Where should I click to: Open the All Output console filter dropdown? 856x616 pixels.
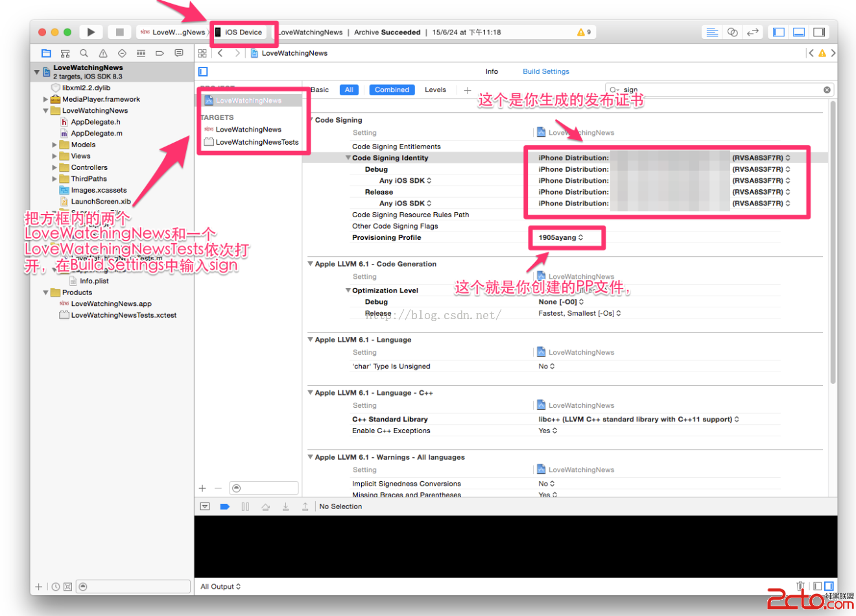click(x=220, y=587)
